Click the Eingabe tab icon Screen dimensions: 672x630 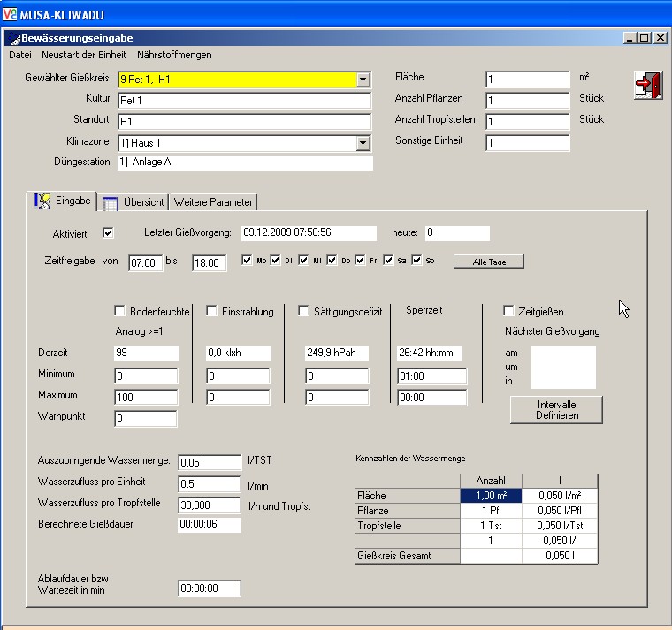point(42,201)
